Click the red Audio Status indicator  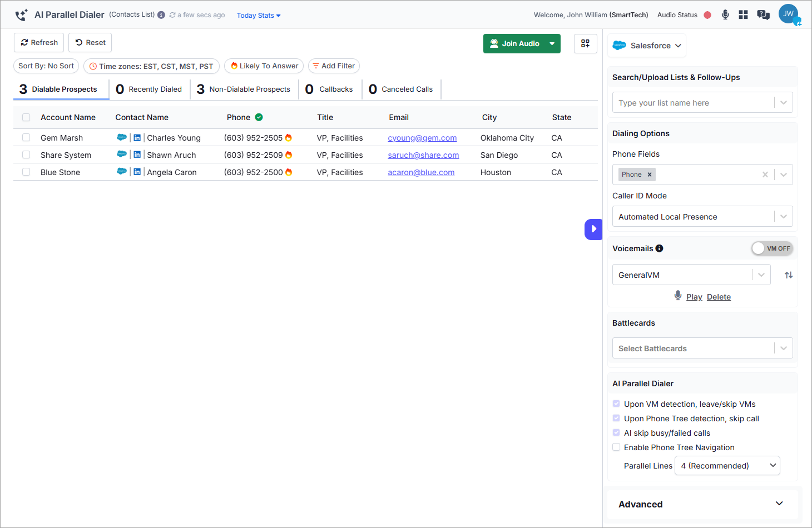click(x=707, y=15)
